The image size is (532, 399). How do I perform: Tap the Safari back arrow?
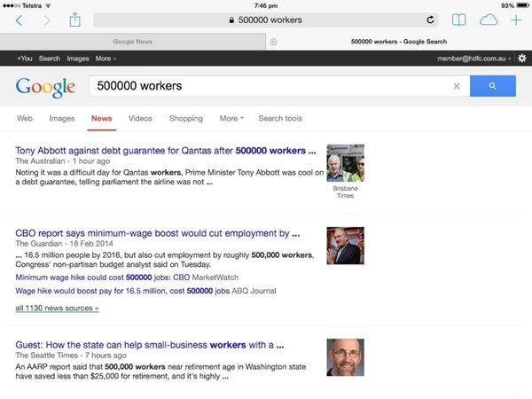[x=20, y=20]
